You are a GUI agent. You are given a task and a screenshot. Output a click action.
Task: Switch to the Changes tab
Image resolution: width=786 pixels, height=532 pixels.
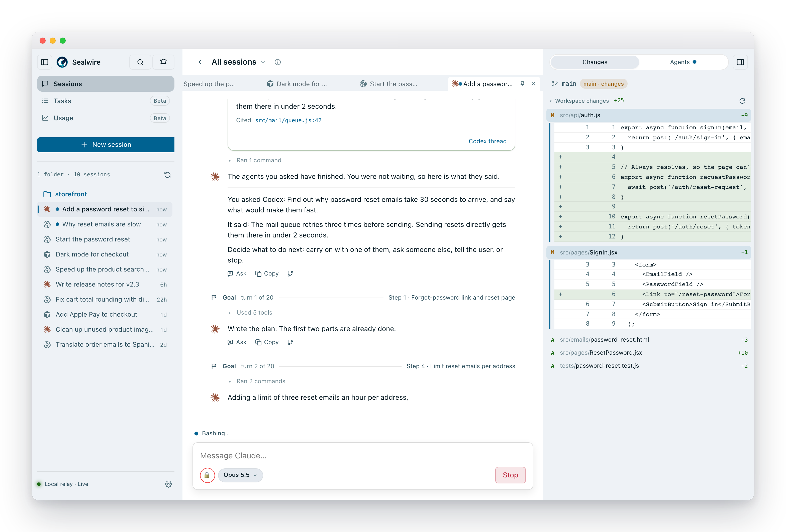[595, 62]
